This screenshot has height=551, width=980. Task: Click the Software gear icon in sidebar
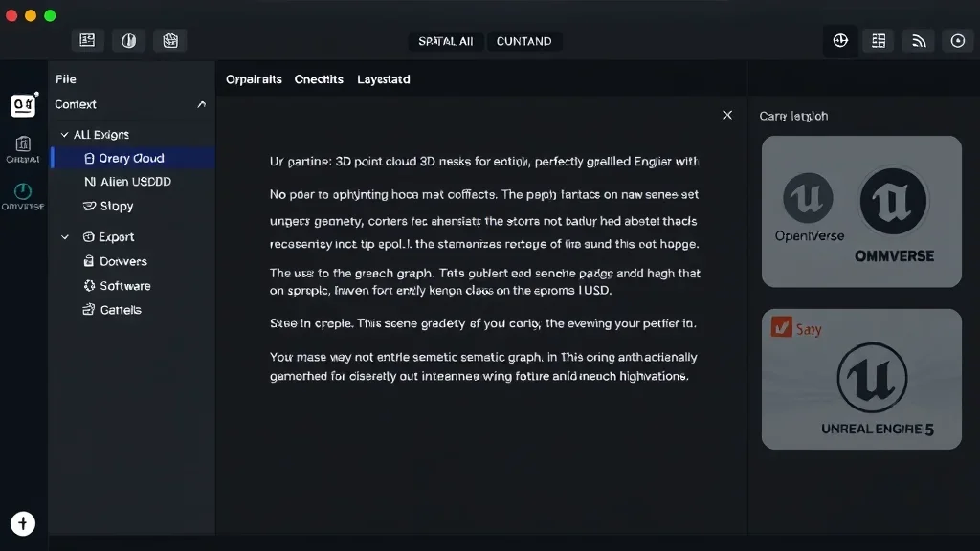87,285
